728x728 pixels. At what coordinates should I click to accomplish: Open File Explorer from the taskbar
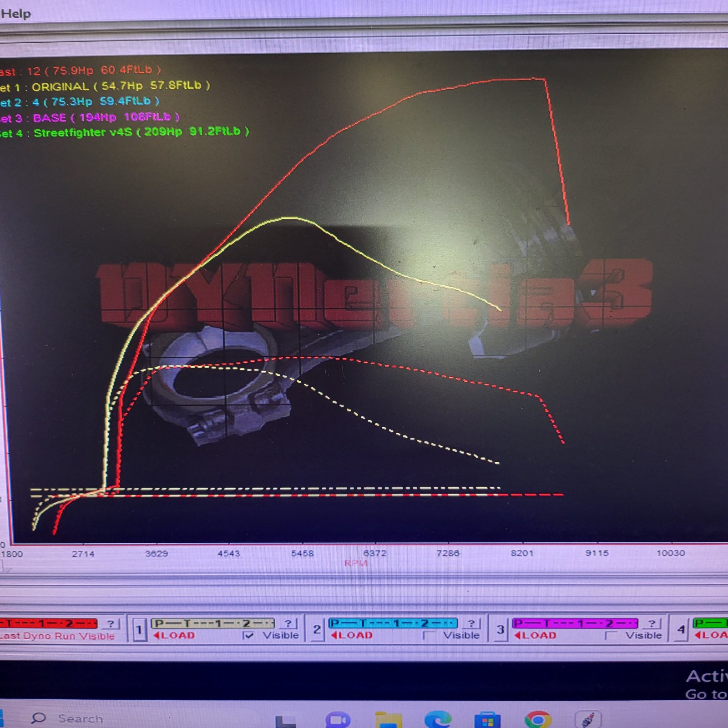(388, 720)
